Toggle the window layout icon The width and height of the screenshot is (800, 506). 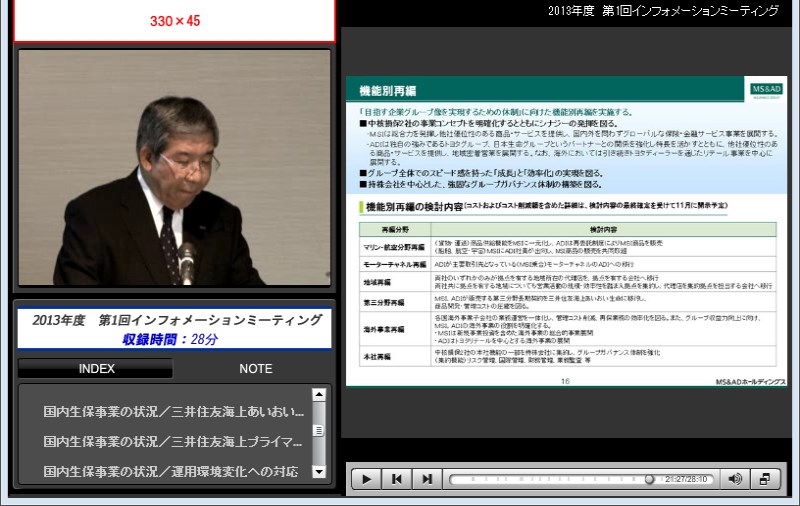click(x=765, y=479)
